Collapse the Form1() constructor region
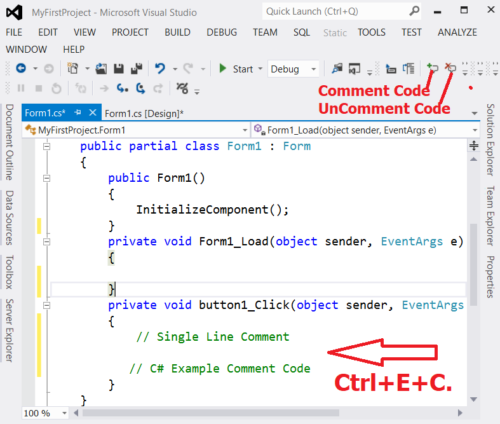500x424 pixels. [x=47, y=178]
